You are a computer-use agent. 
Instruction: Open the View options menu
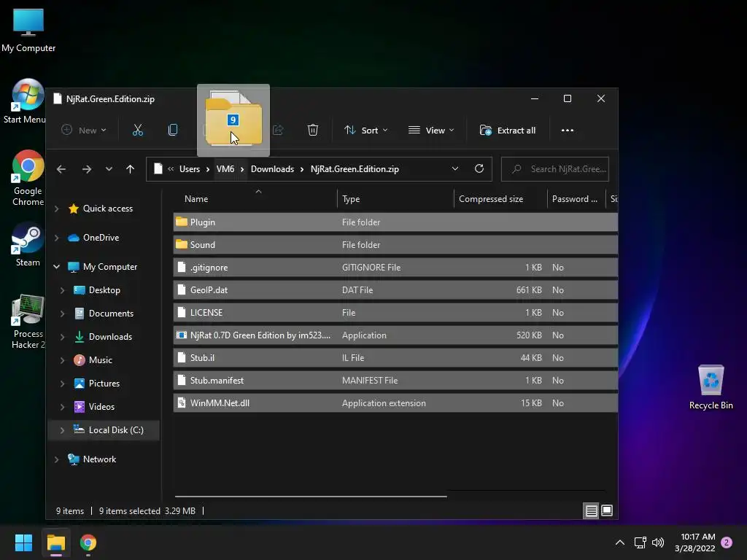[x=431, y=130]
